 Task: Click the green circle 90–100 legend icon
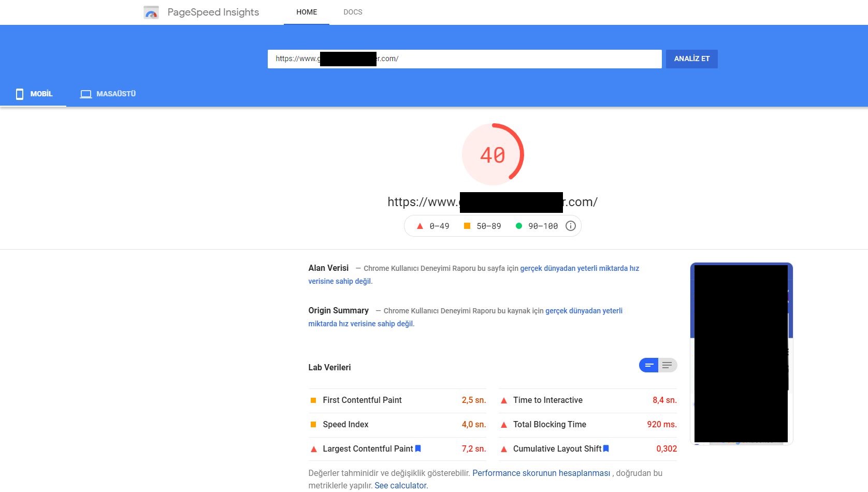[x=519, y=226]
